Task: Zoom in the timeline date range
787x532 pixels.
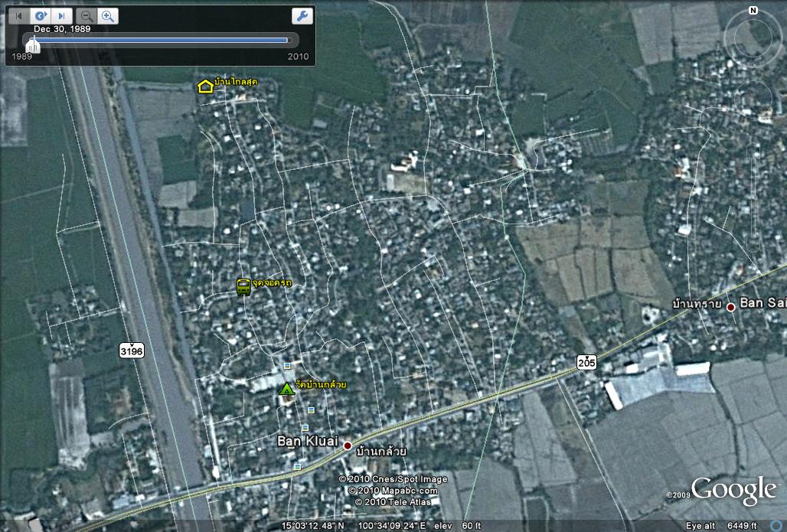Action: click(108, 16)
